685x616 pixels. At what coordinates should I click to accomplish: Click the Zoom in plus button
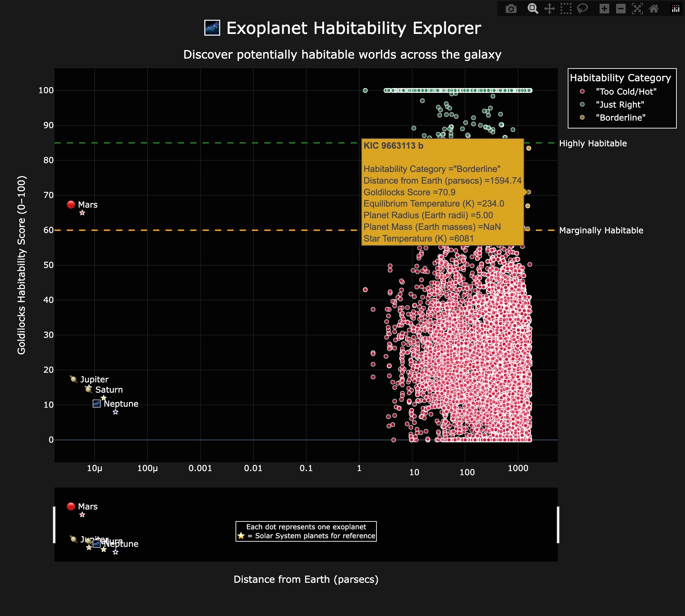click(604, 9)
